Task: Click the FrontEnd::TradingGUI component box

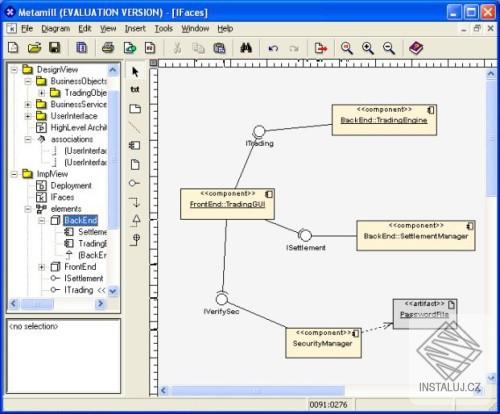Action: coord(227,204)
